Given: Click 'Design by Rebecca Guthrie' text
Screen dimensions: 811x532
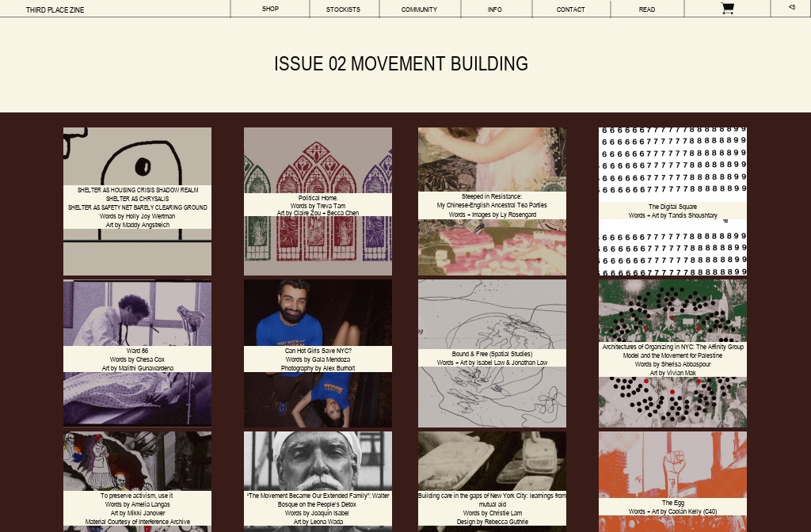Looking at the screenshot, I should point(492,522).
